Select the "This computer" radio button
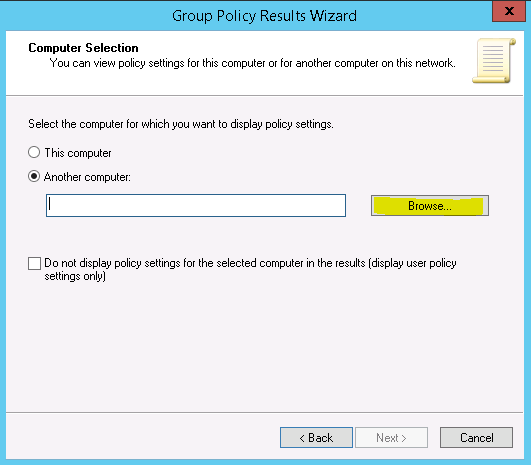Viewport: 531px width, 465px height. (34, 152)
